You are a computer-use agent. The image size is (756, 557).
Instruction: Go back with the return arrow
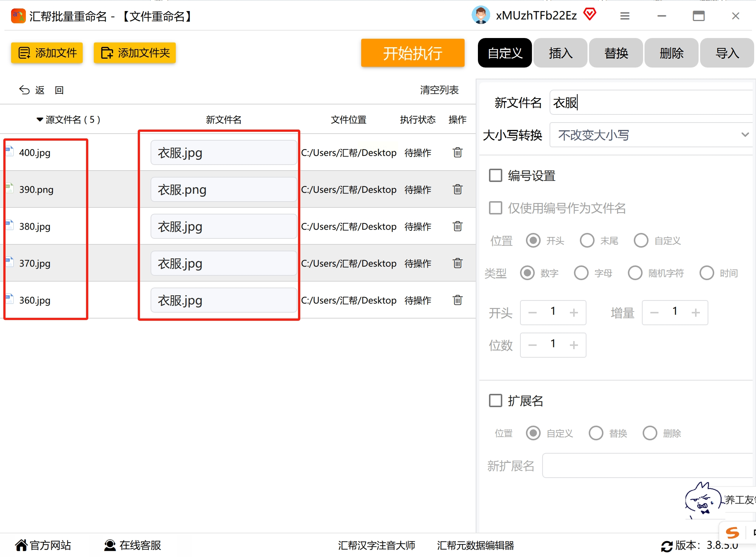24,90
